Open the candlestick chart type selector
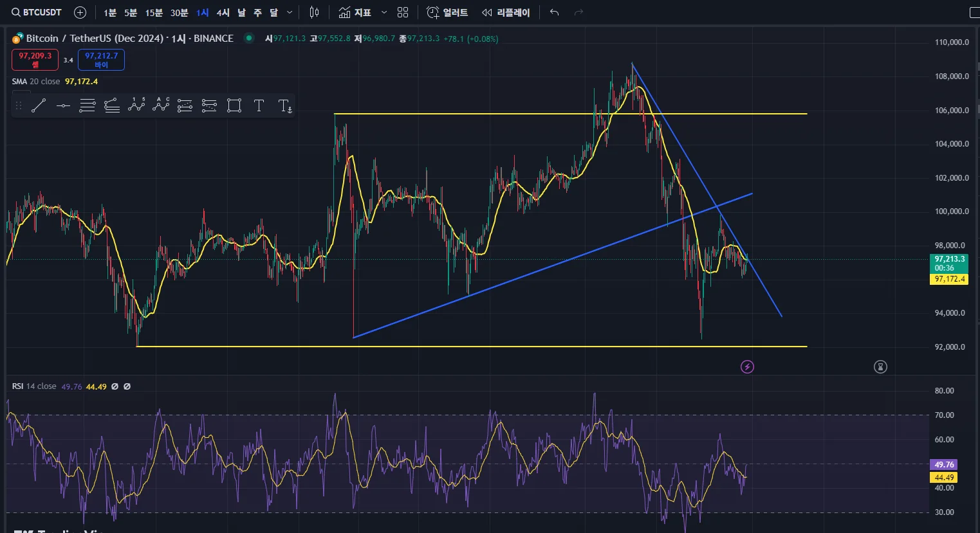This screenshot has height=533, width=980. [x=314, y=12]
